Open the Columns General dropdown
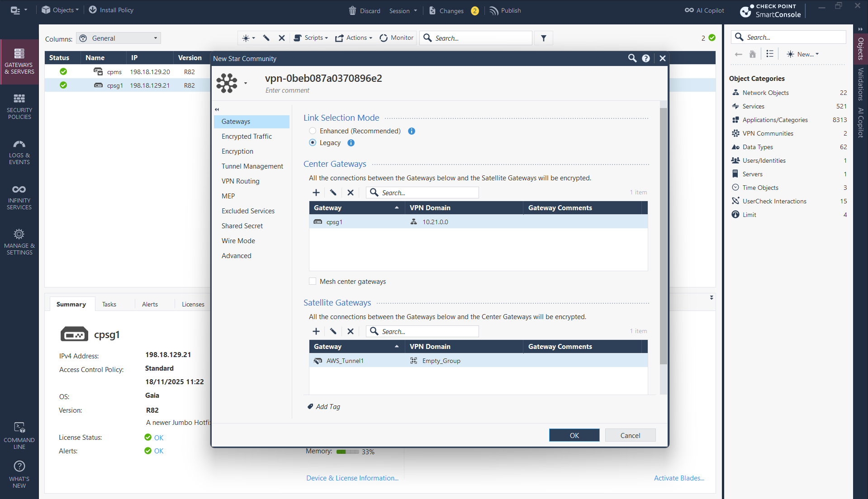This screenshot has width=868, height=499. pos(119,38)
